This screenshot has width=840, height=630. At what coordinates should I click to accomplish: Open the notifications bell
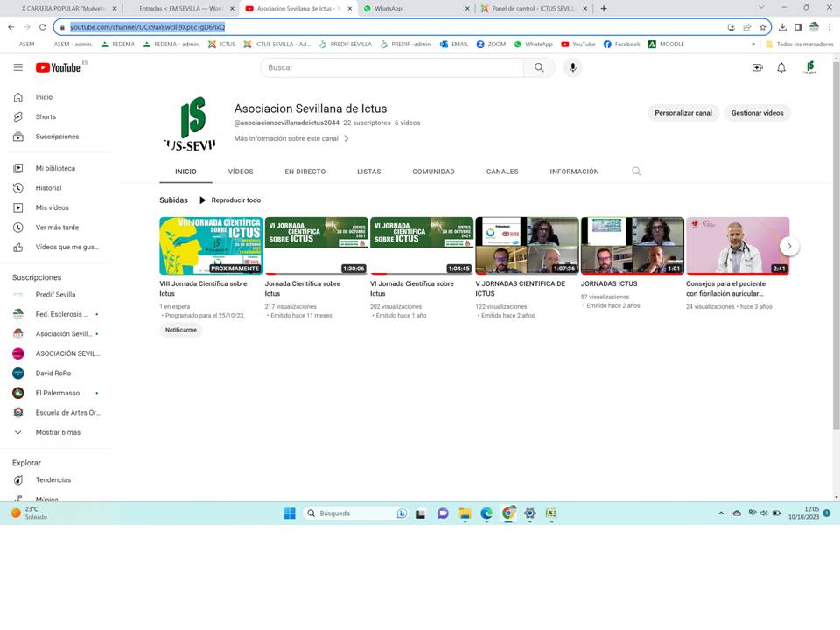780,66
